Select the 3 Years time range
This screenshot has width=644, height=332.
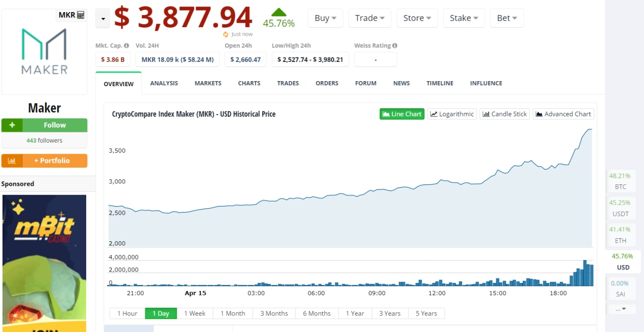(390, 313)
